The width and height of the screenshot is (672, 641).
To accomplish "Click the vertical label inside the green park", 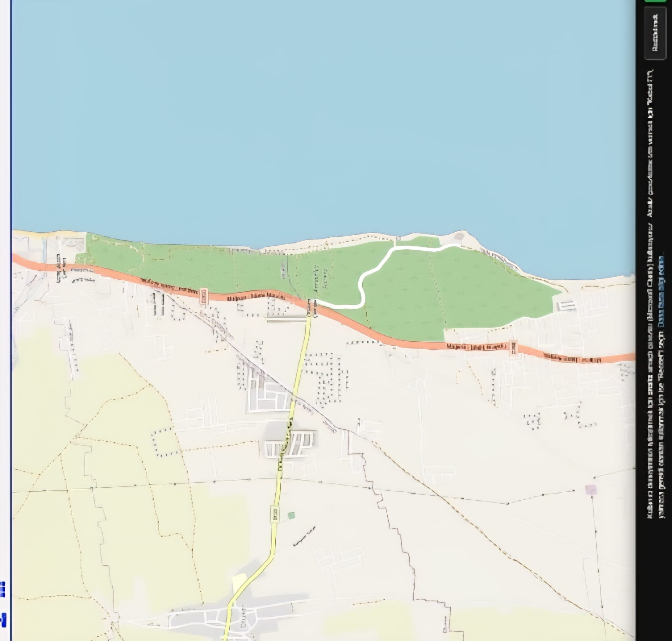I will [321, 277].
